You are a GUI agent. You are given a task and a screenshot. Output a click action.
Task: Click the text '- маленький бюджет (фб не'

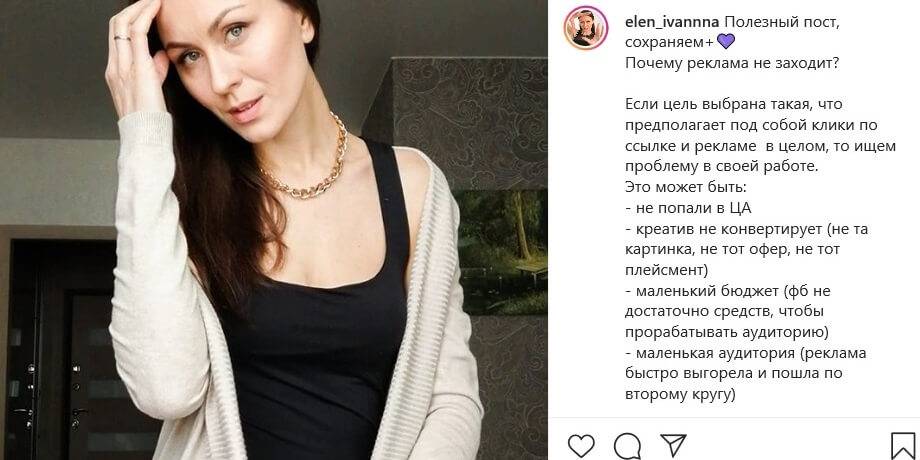pyautogui.click(x=728, y=291)
